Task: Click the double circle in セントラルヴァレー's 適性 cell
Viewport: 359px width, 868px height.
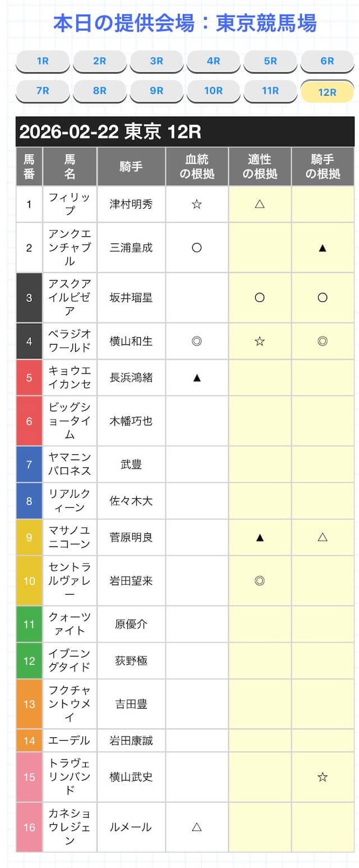Action: [259, 581]
